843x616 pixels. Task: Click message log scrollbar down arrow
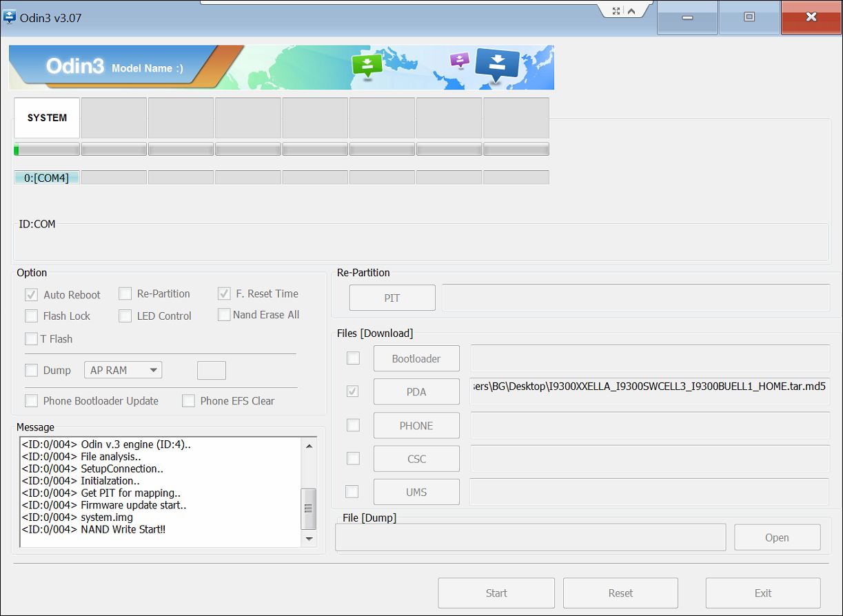coord(309,539)
